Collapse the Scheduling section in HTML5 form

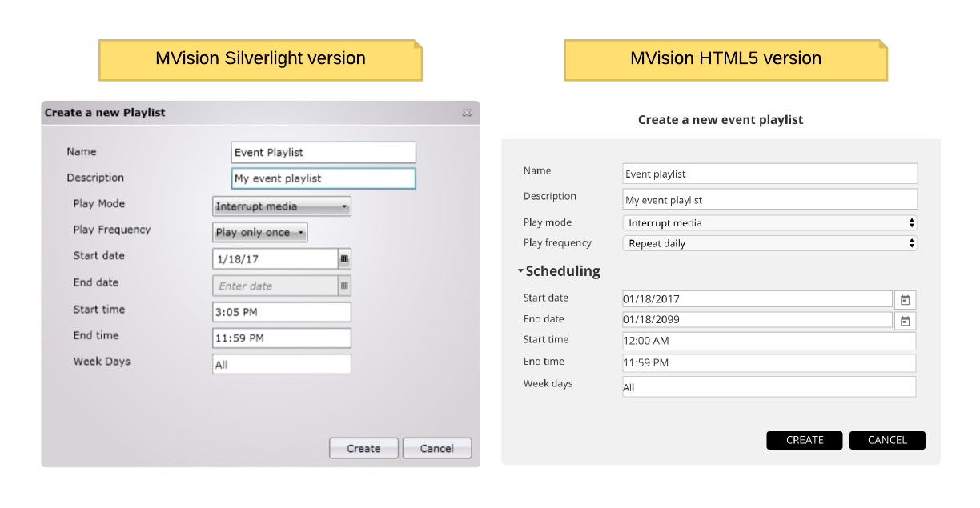click(x=559, y=271)
